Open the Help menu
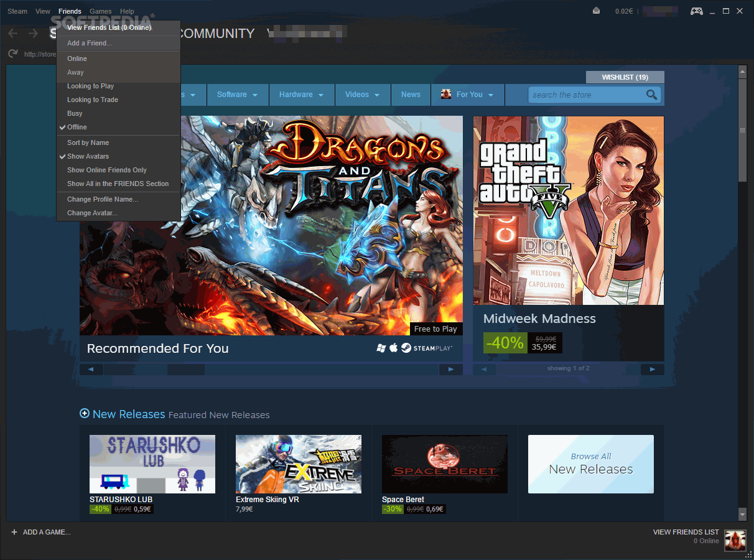 127,11
